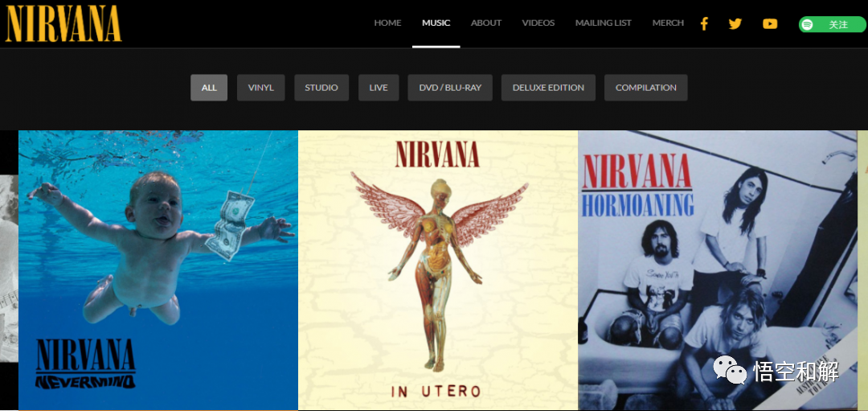868x411 pixels.
Task: Open the Nevermind album cover
Action: tap(158, 270)
